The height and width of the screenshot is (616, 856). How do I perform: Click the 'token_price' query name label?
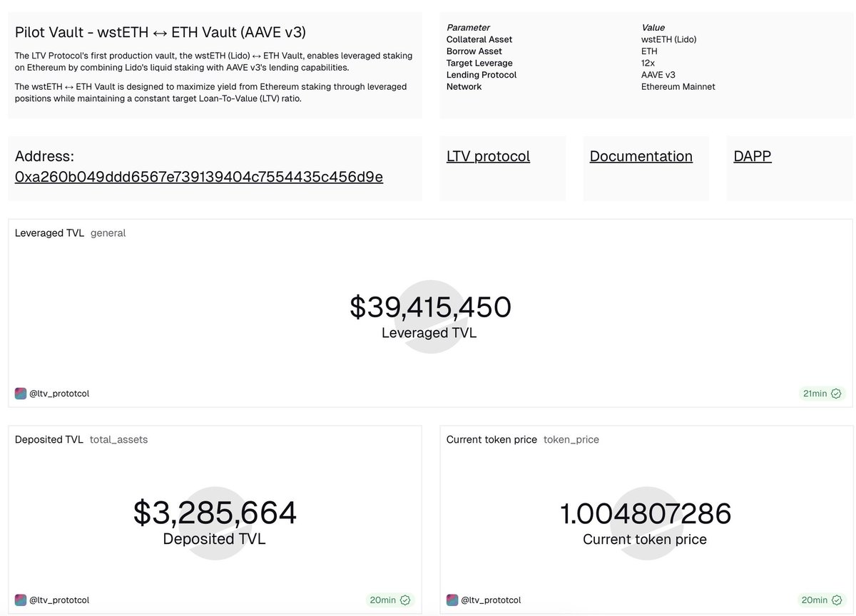(571, 440)
